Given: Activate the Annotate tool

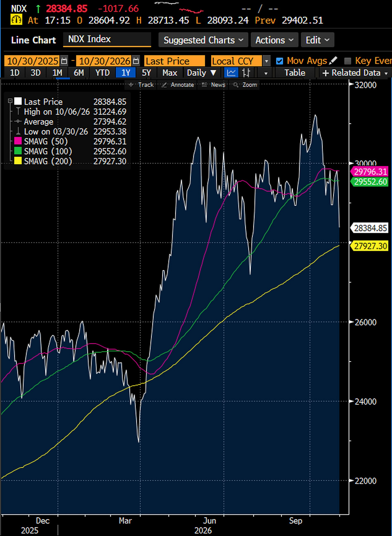Looking at the screenshot, I should pyautogui.click(x=177, y=85).
